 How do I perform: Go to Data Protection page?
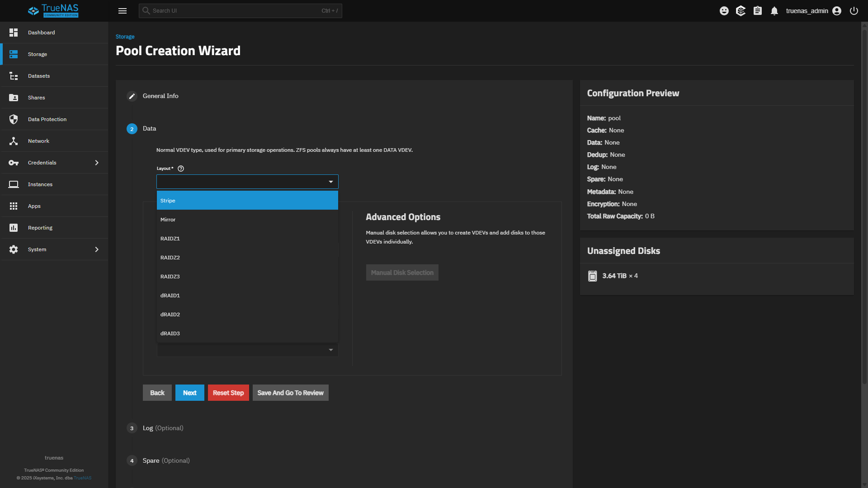click(47, 119)
